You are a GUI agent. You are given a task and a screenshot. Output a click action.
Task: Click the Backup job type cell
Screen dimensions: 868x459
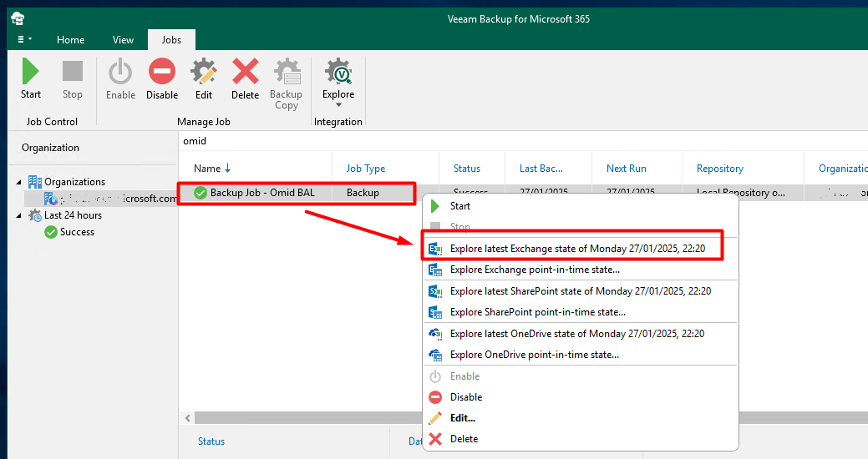click(363, 193)
